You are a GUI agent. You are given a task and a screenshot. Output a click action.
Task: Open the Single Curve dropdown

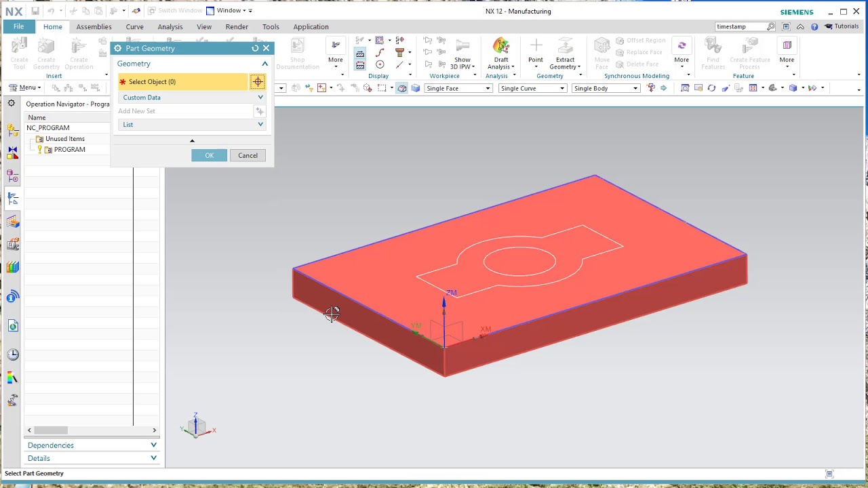pyautogui.click(x=532, y=88)
